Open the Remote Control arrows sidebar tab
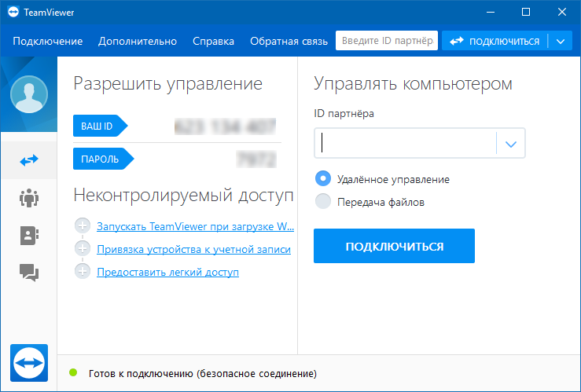This screenshot has width=581, height=392. pyautogui.click(x=29, y=160)
